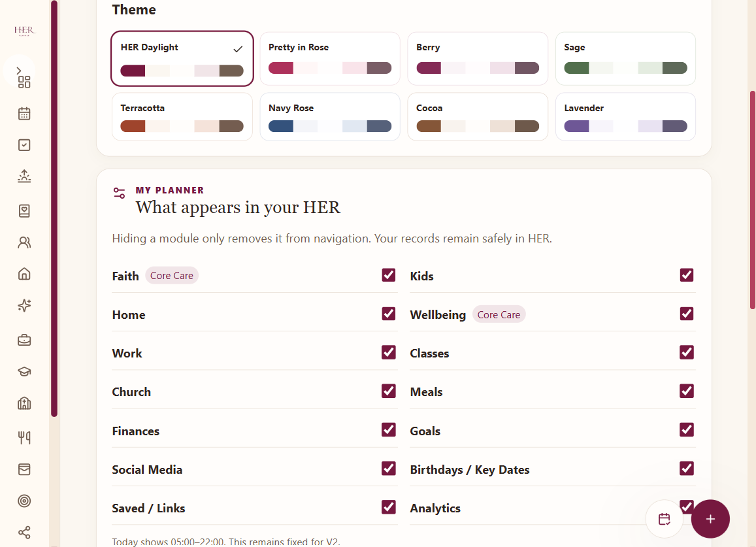756x547 pixels.
Task: Click the sparkle stars icon in sidebar
Action: coord(24,305)
